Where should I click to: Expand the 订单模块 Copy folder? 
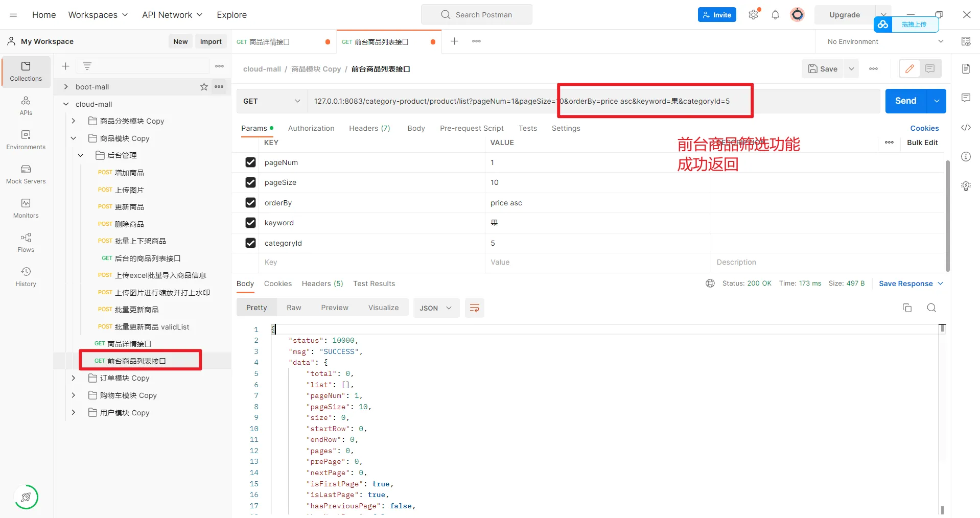(74, 378)
